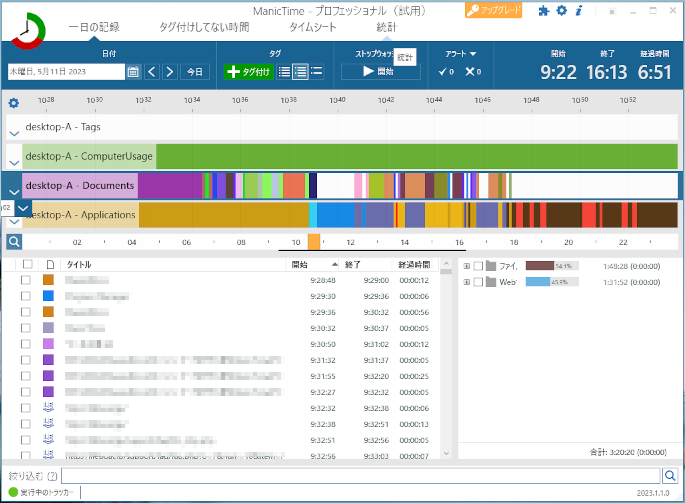
Task: Click the green タグ付け button
Action: click(x=249, y=72)
